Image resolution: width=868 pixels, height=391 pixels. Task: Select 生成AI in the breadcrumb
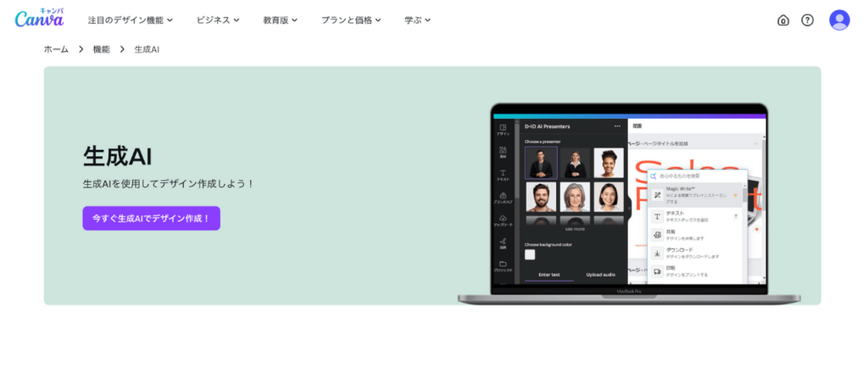147,49
